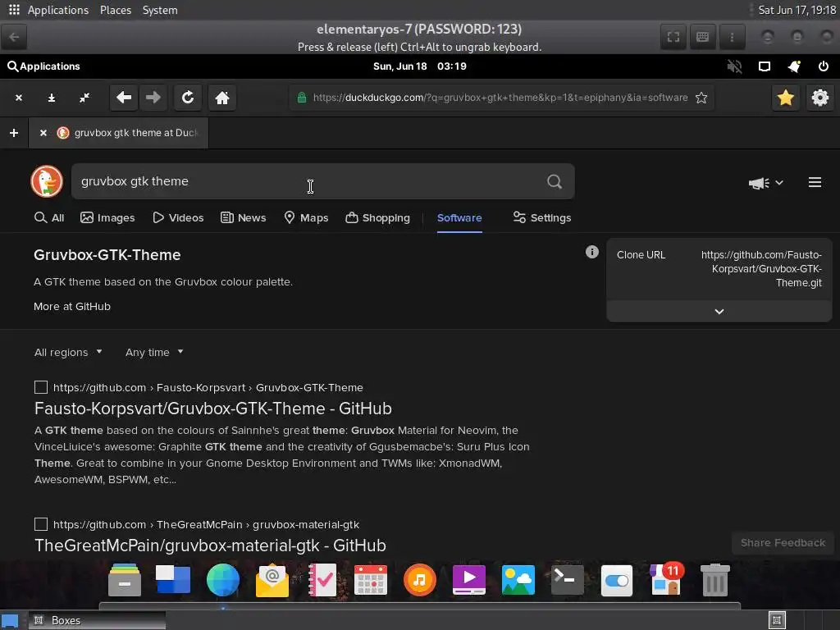Open the Fausto-Korpsvart/Gruvbox-GTK-Theme - GitHub result

(212, 409)
